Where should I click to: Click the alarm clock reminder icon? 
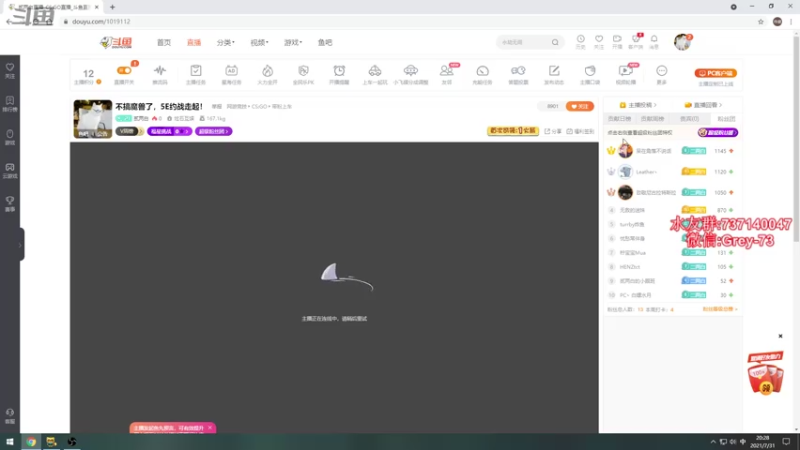339,70
